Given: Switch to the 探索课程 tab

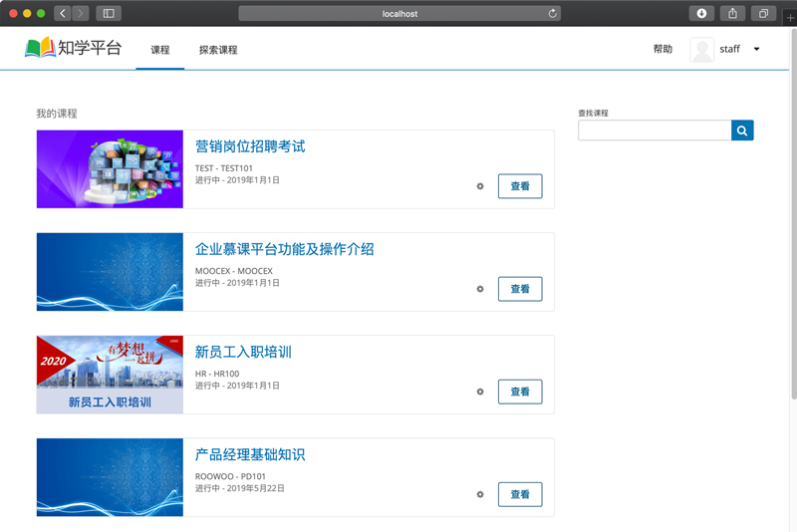Looking at the screenshot, I should pyautogui.click(x=218, y=50).
